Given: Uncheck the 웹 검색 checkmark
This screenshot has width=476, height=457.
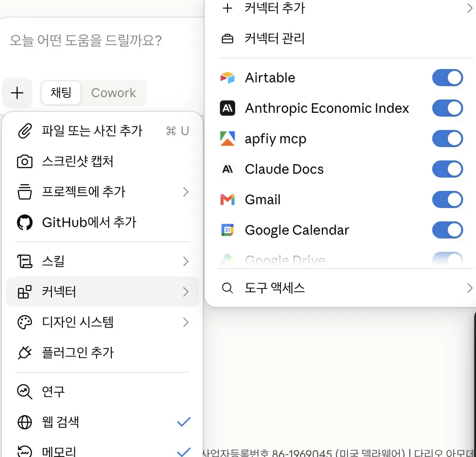Looking at the screenshot, I should (x=184, y=422).
